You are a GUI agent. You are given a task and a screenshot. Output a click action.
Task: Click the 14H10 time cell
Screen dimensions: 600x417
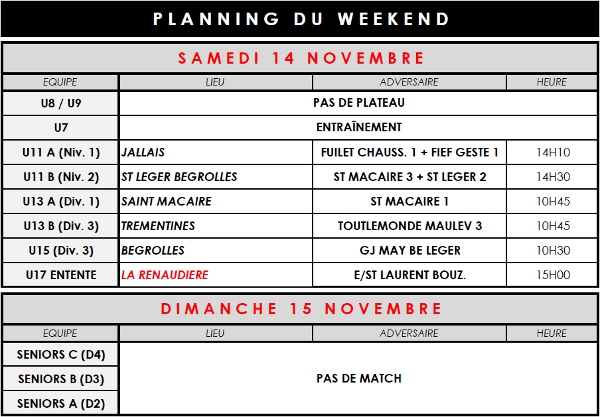[x=553, y=152]
